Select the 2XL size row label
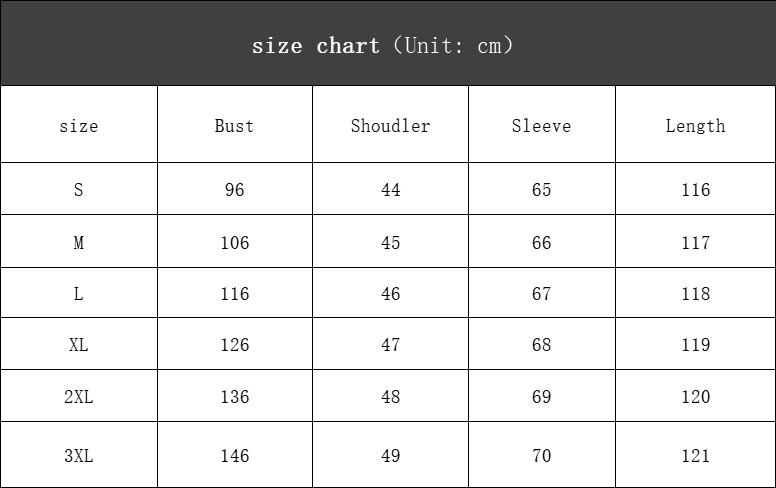776x488 pixels. [x=79, y=397]
